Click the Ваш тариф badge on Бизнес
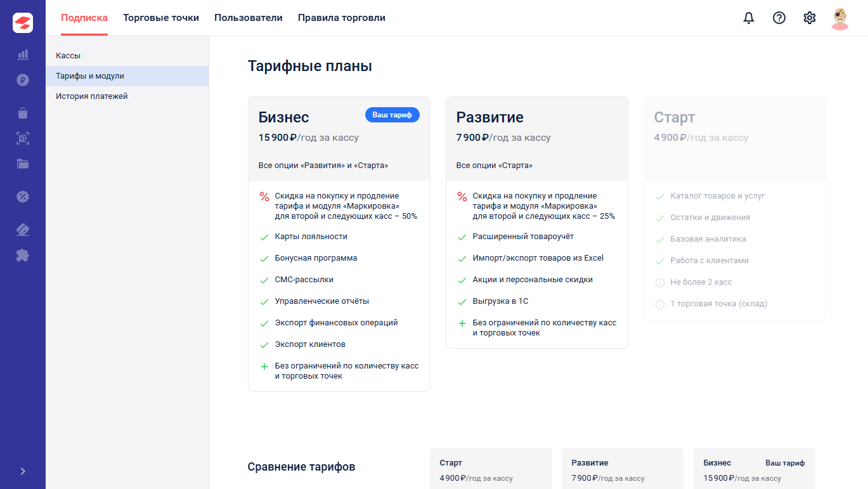 [392, 115]
